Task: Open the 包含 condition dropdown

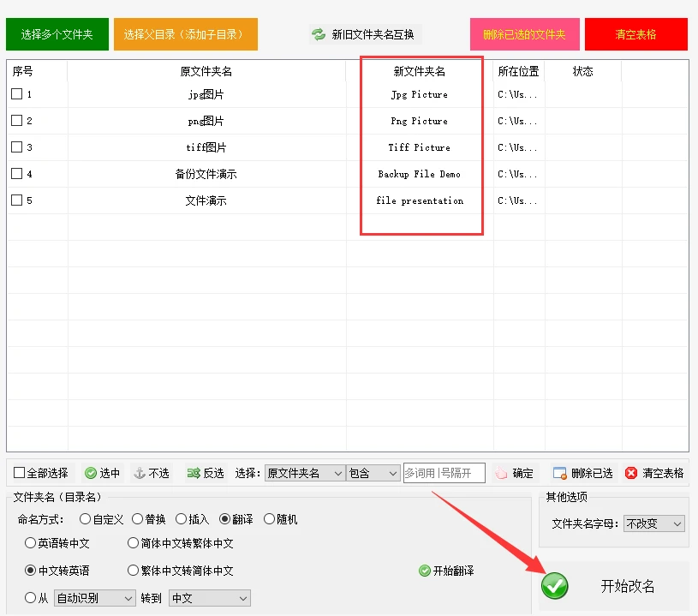Action: point(373,473)
